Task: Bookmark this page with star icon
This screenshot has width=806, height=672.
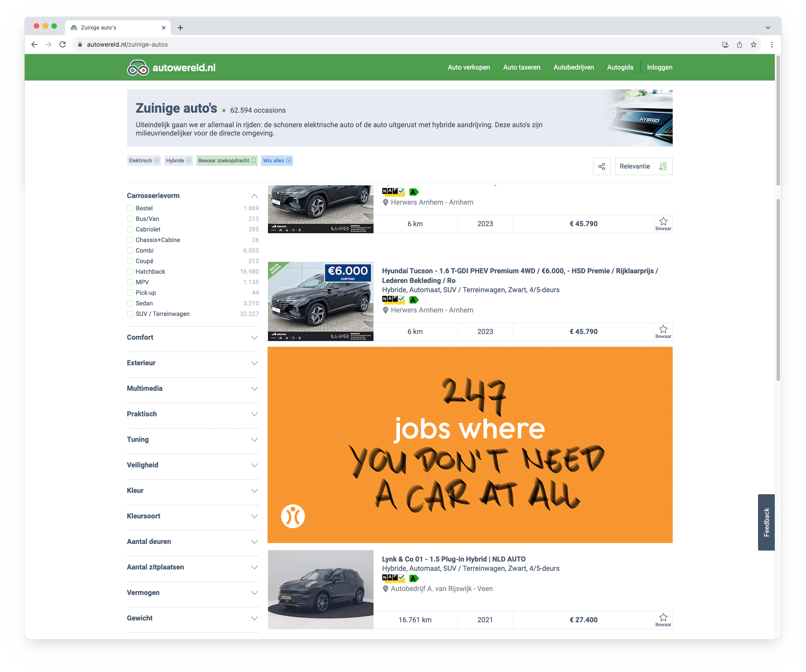Action: 754,44
